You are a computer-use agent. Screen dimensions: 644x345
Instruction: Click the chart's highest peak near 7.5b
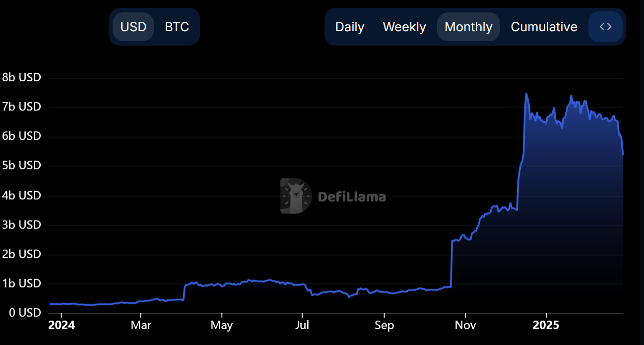click(526, 94)
